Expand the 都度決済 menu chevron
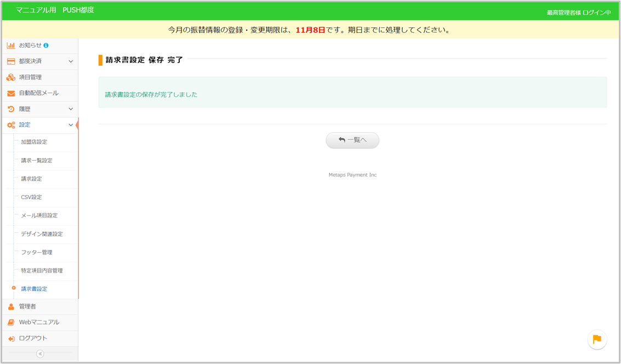This screenshot has height=364, width=621. (71, 61)
